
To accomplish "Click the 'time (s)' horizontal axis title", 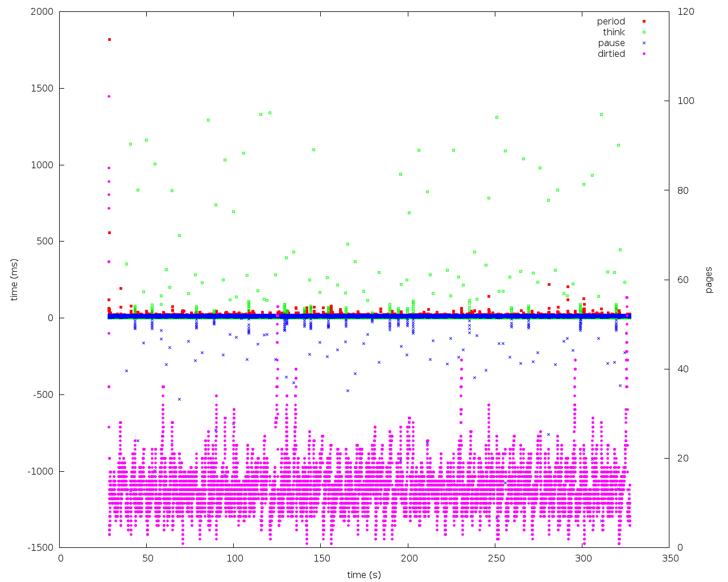I will click(364, 575).
